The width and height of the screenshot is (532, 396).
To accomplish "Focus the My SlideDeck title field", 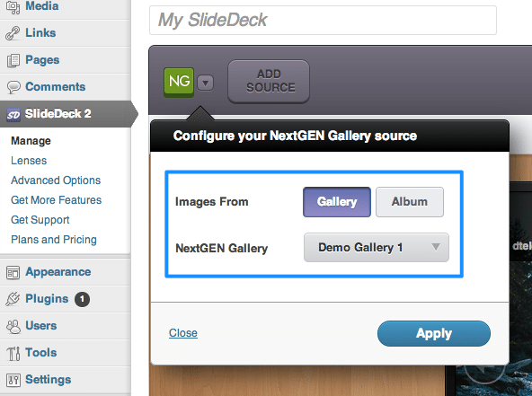I will click(x=323, y=20).
